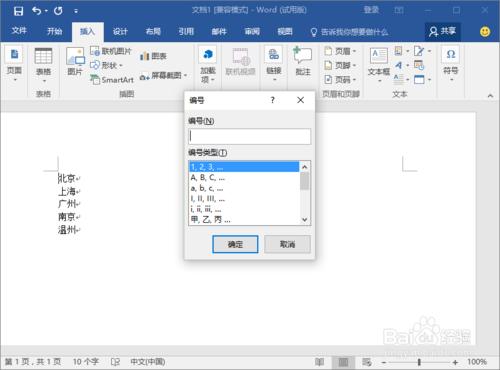Click the 共享 share button
Screen dimensions: 500x370
point(443,31)
